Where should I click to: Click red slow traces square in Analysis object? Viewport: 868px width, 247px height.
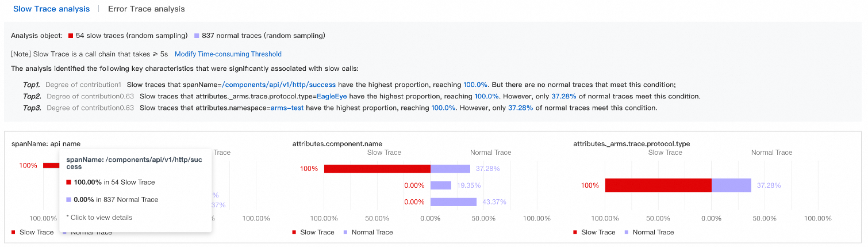[71, 36]
